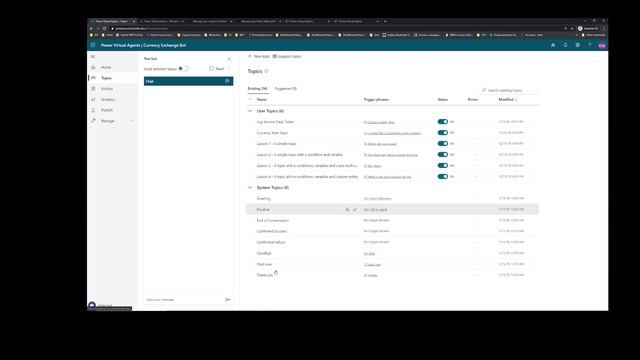This screenshot has width=640, height=360.
Task: Open help question mark in header
Action: coord(590,45)
